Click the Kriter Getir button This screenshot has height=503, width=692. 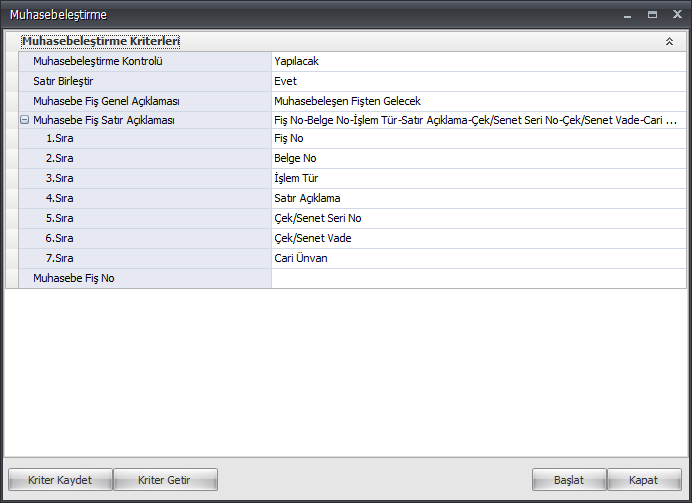pos(165,480)
